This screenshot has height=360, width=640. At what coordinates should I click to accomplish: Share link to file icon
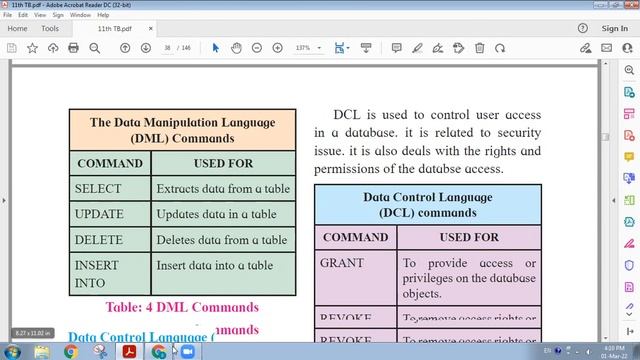pyautogui.click(x=586, y=48)
